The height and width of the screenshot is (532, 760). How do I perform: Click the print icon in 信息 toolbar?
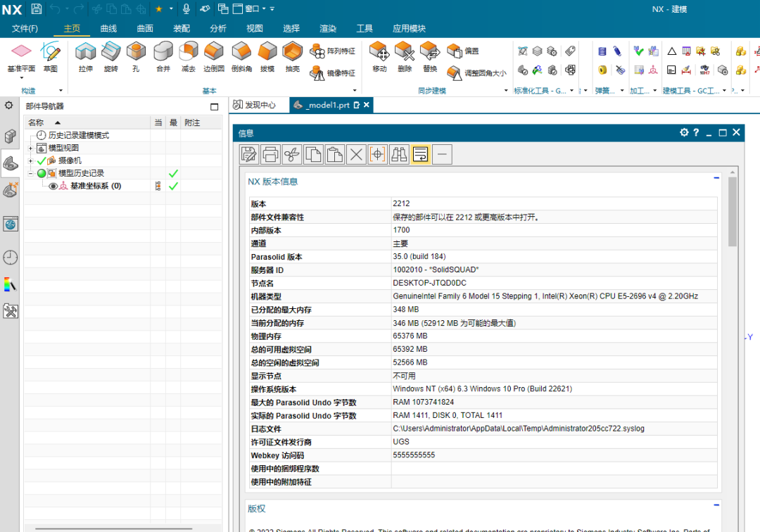point(270,155)
